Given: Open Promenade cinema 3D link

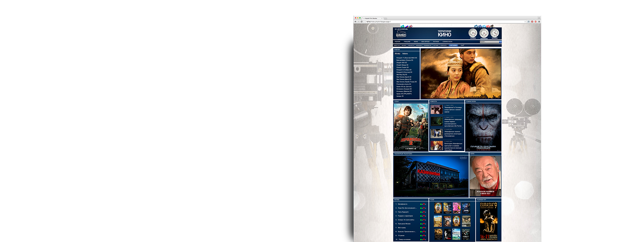Looking at the screenshot, I should (x=404, y=84).
